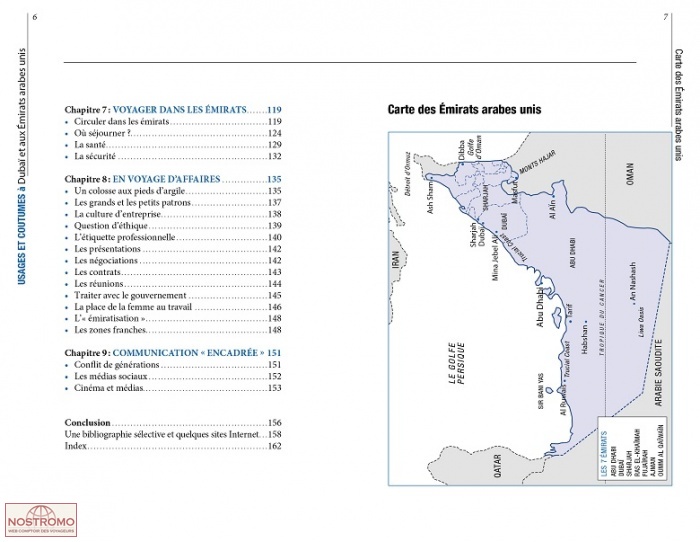Click the large 'Abu Dhabi' city label
This screenshot has height=542, width=700.
[540, 307]
